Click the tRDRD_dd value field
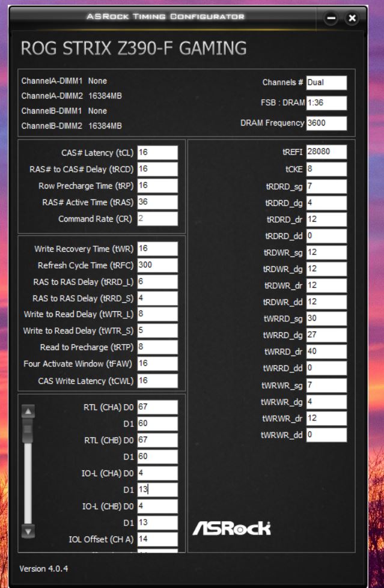This screenshot has height=588, width=384. click(326, 236)
